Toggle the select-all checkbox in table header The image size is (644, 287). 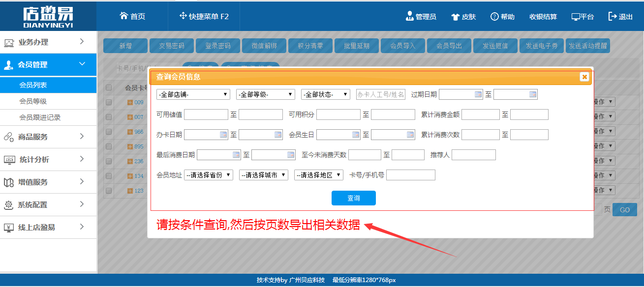coord(109,87)
